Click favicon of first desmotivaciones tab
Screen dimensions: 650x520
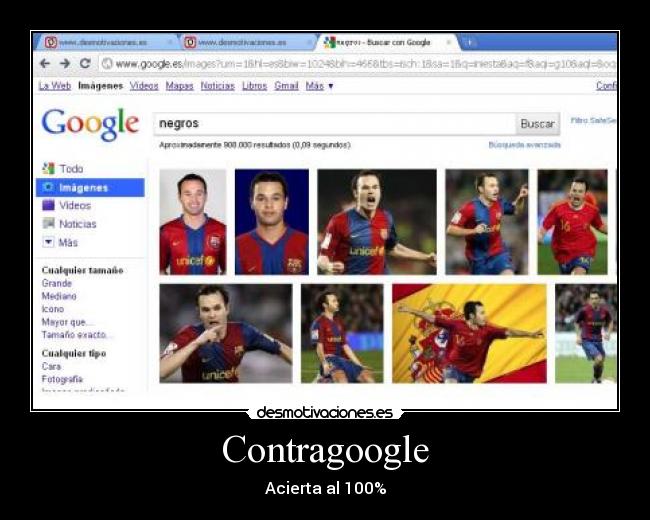[x=51, y=42]
